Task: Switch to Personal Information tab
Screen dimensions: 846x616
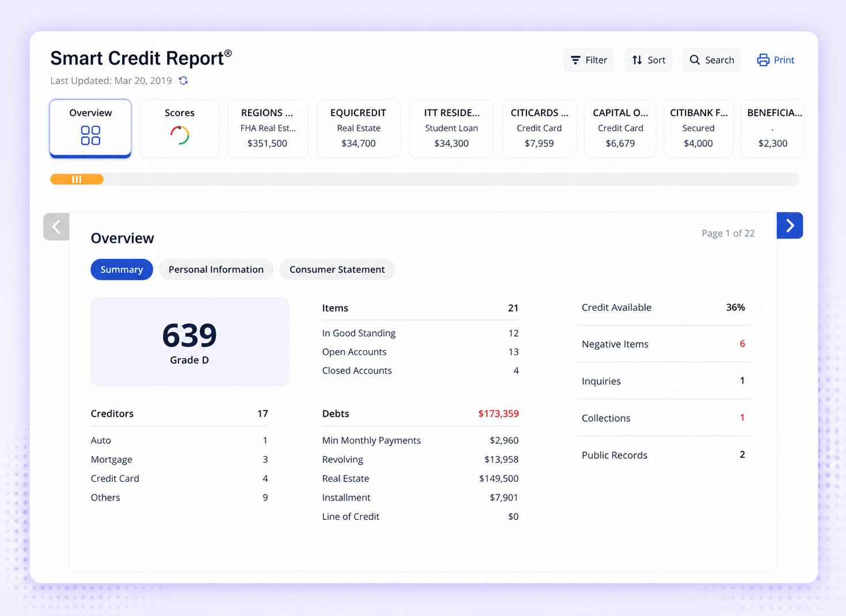Action: pyautogui.click(x=216, y=269)
